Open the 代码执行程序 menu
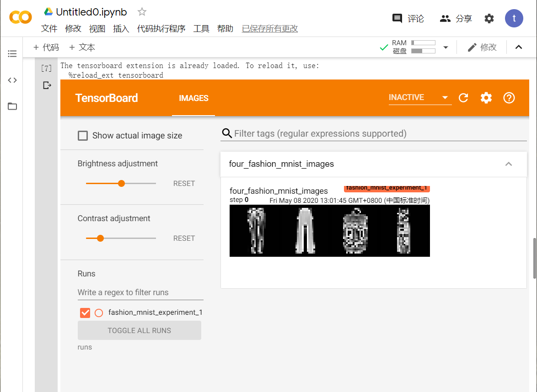The width and height of the screenshot is (537, 392). point(161,29)
